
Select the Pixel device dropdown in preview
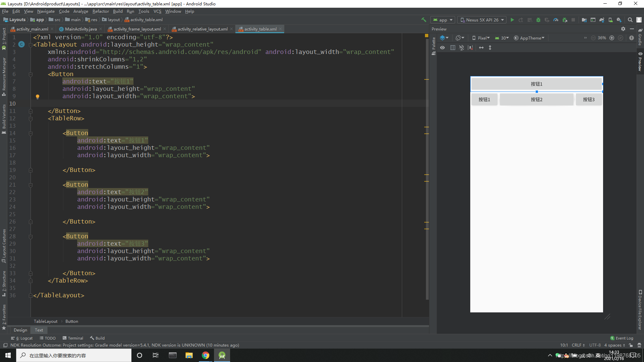[x=481, y=38]
